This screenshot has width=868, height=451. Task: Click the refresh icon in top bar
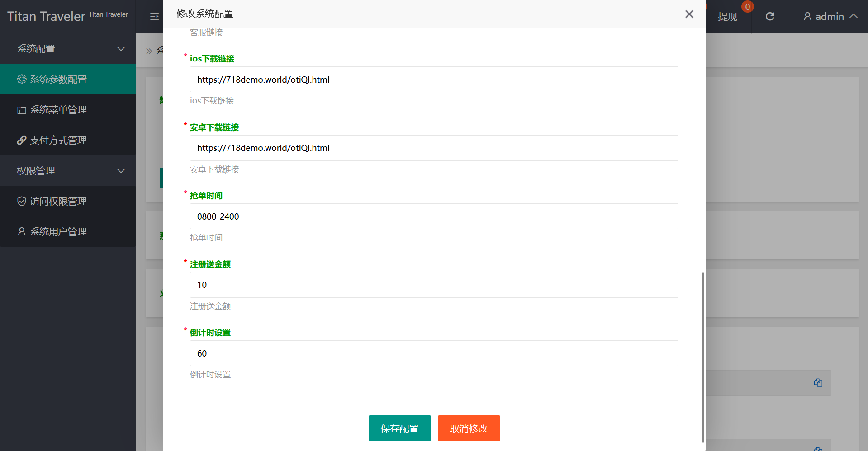click(770, 17)
